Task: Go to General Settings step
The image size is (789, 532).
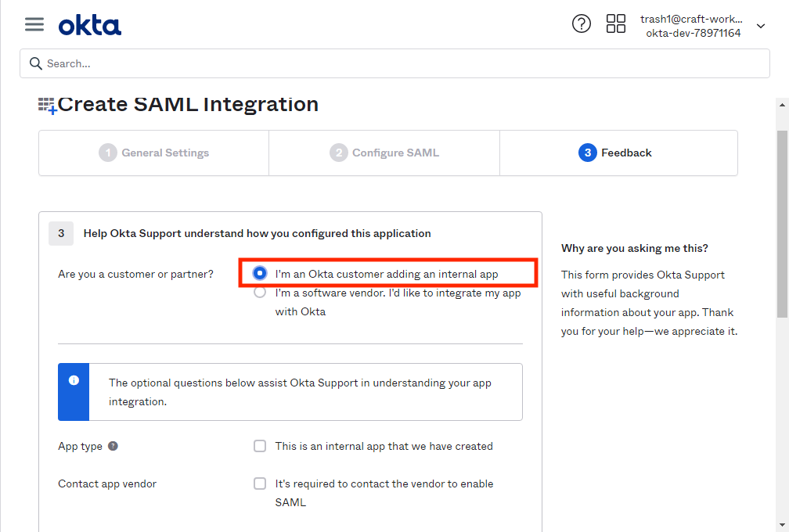Action: 154,153
